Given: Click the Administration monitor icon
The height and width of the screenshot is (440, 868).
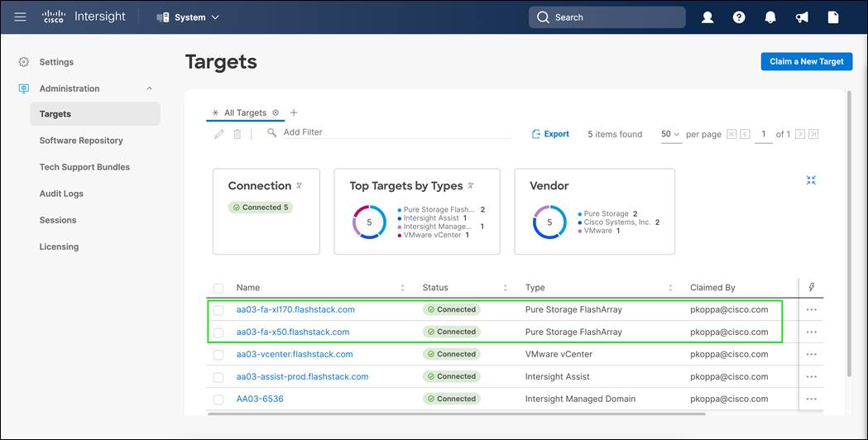Looking at the screenshot, I should point(24,88).
